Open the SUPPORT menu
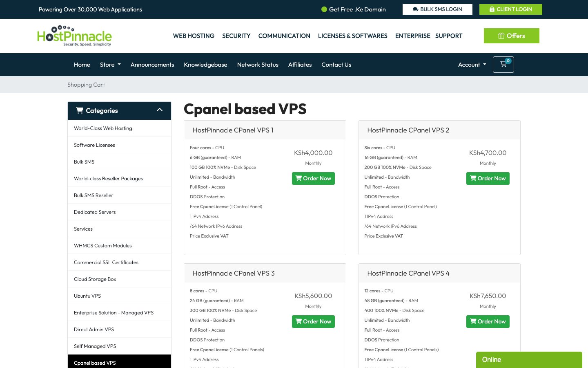Screen dimensions: 588x368 point(449,36)
